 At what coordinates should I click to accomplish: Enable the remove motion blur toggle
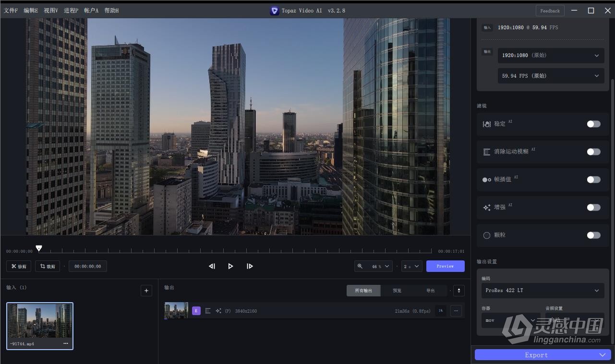point(593,152)
